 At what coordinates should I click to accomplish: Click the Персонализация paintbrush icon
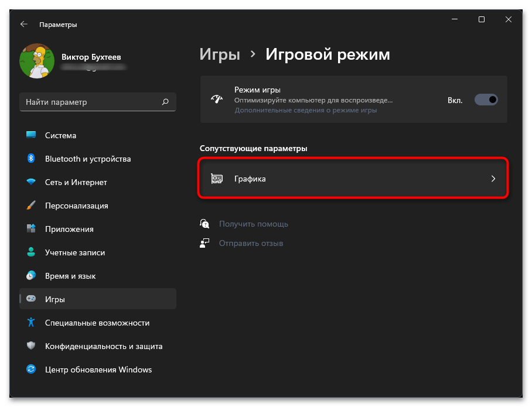point(31,205)
